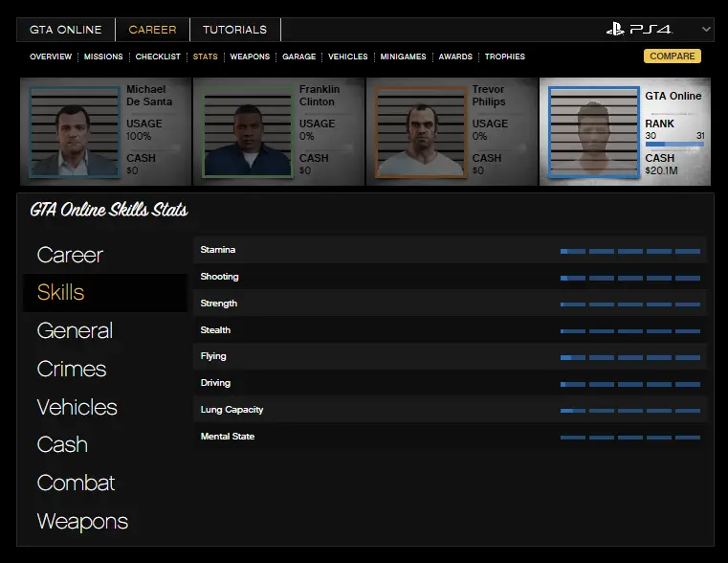Switch to the GTA Online tab
Image resolution: width=728 pixels, height=563 pixels.
tap(65, 30)
